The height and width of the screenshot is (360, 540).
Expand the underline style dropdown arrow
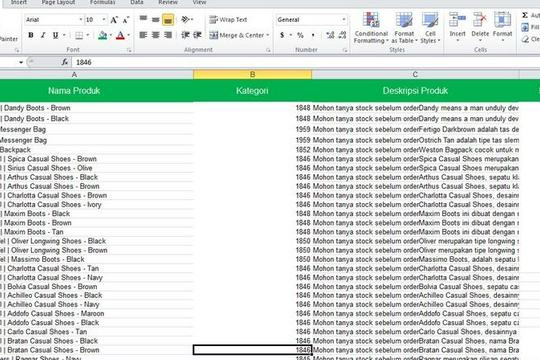(64, 35)
